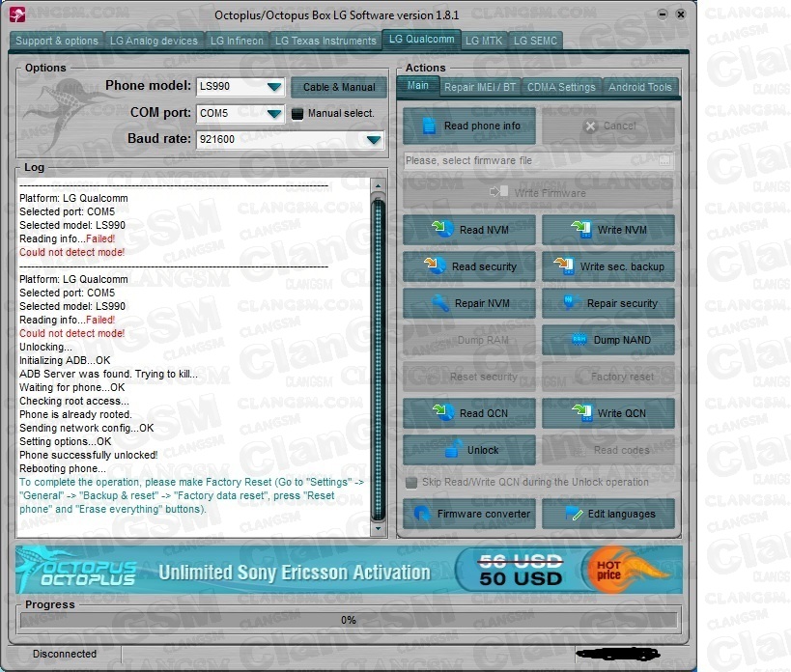This screenshot has height=672, width=791.
Task: Open the LG Infineon tab
Action: 237,41
